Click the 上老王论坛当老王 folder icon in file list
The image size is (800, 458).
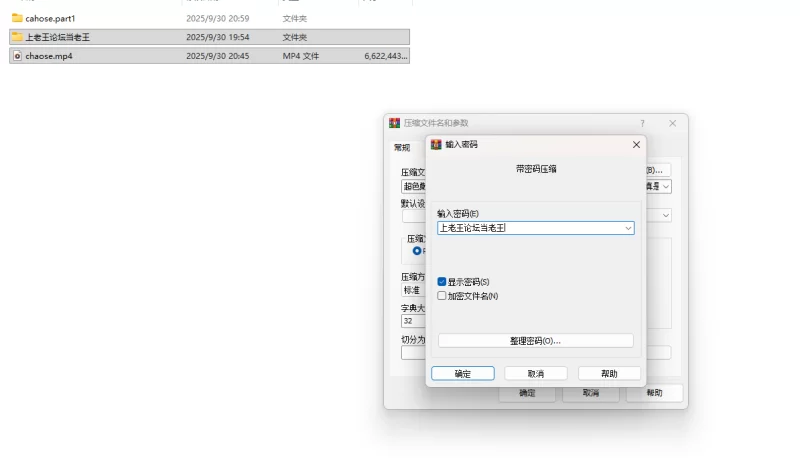pos(17,37)
